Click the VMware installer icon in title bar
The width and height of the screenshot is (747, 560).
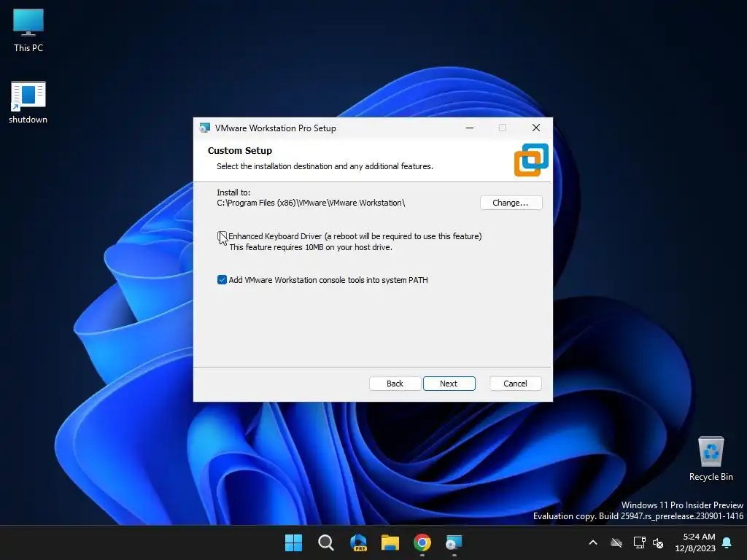coord(205,128)
